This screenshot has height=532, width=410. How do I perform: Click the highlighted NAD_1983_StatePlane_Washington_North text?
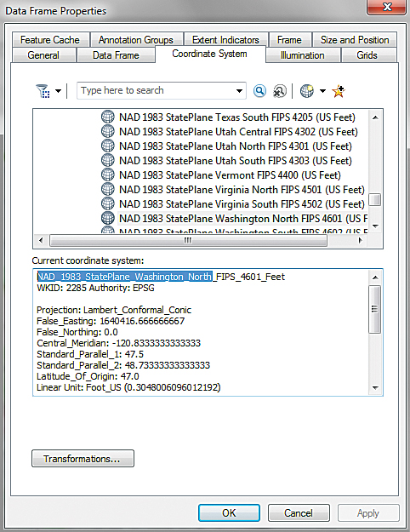(x=125, y=277)
